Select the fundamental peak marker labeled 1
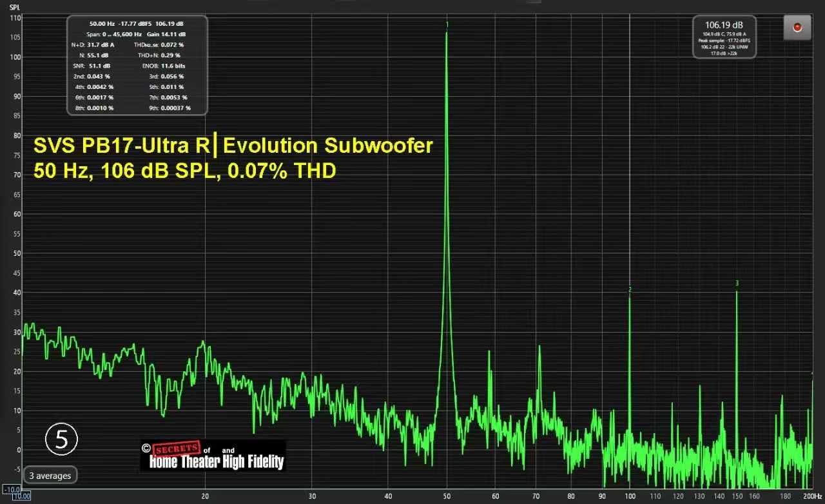Screen dimensions: 825x504 [x=447, y=24]
